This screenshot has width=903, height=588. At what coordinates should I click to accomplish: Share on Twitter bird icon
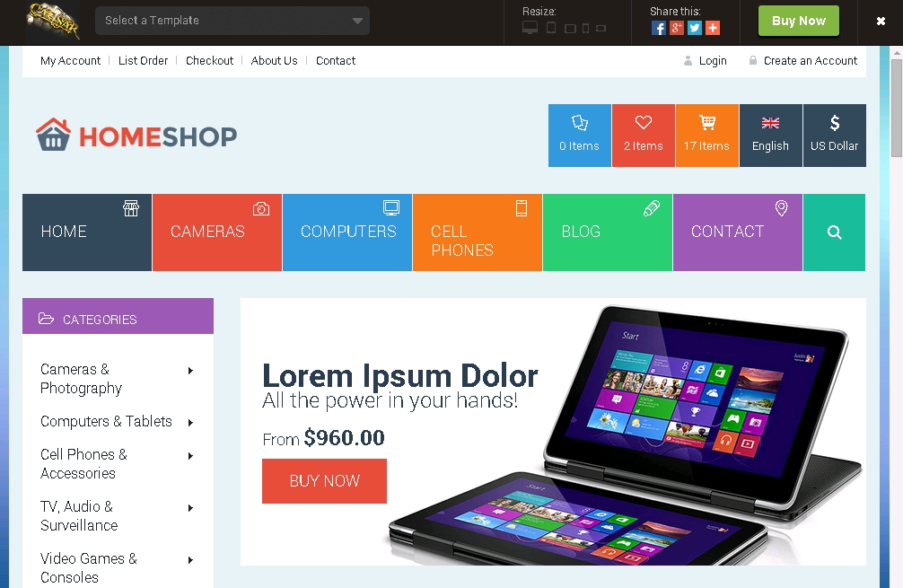coord(695,28)
